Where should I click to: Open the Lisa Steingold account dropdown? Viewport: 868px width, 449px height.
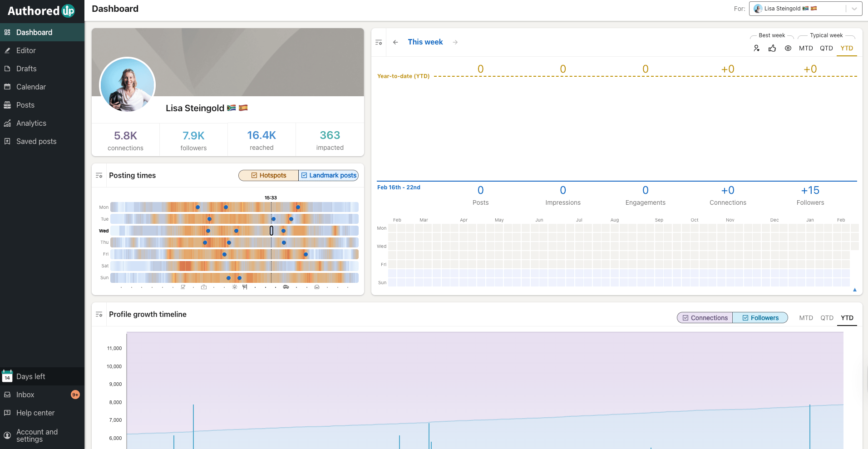point(805,9)
